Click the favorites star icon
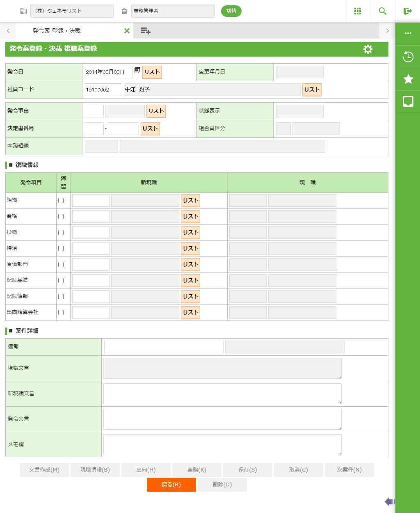The height and width of the screenshot is (513, 420). pos(408,79)
